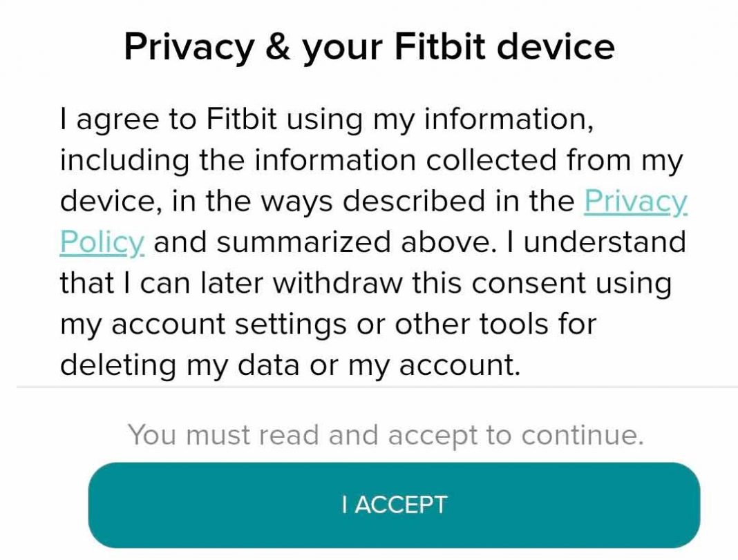The image size is (738, 560).
Task: Click the 'Privacy & your Fitbit device' heading
Action: click(x=369, y=45)
